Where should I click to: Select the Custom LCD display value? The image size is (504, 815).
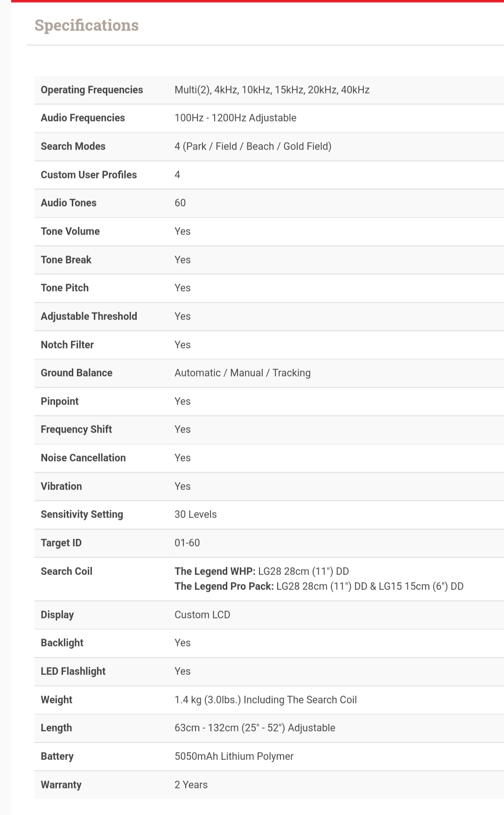202,615
